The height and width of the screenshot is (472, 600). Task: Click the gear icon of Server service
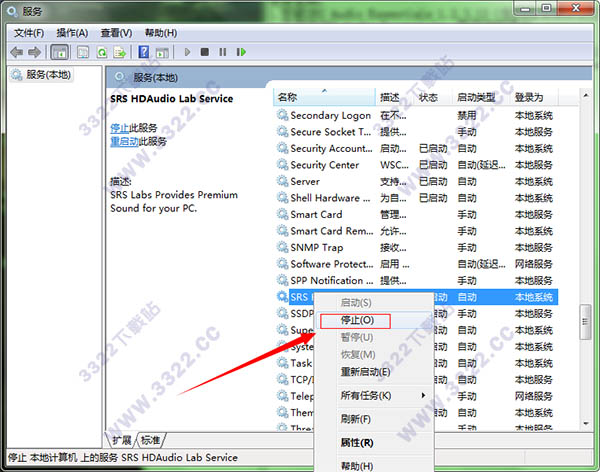point(282,181)
